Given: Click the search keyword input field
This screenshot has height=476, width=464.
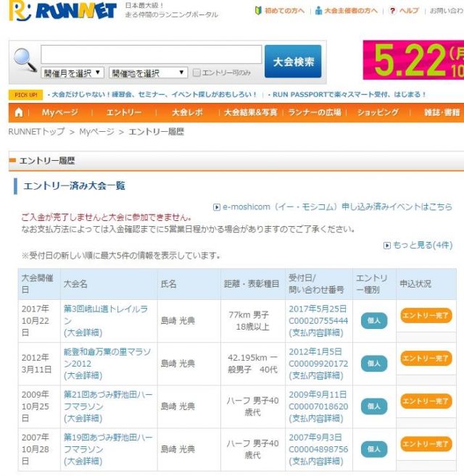Looking at the screenshot, I should 151,54.
